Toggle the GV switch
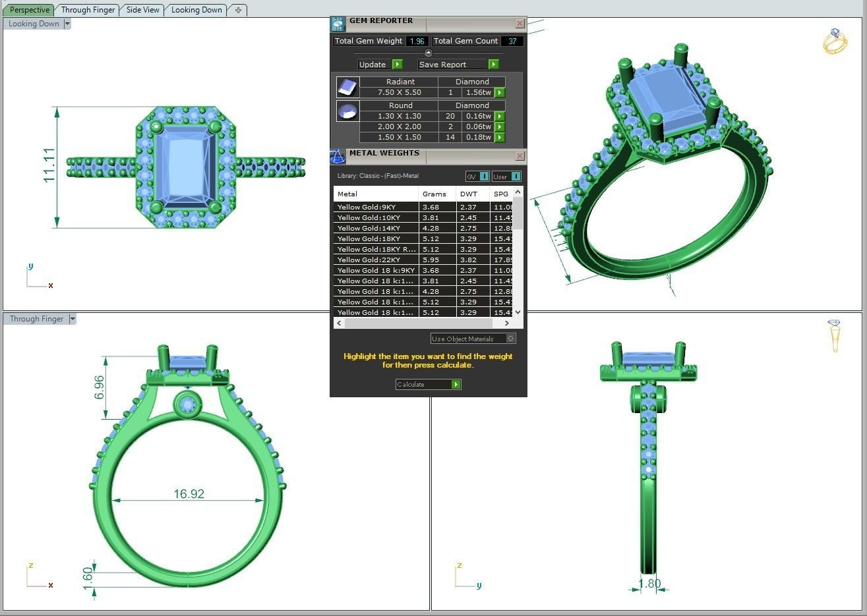The width and height of the screenshot is (867, 616). (x=484, y=177)
